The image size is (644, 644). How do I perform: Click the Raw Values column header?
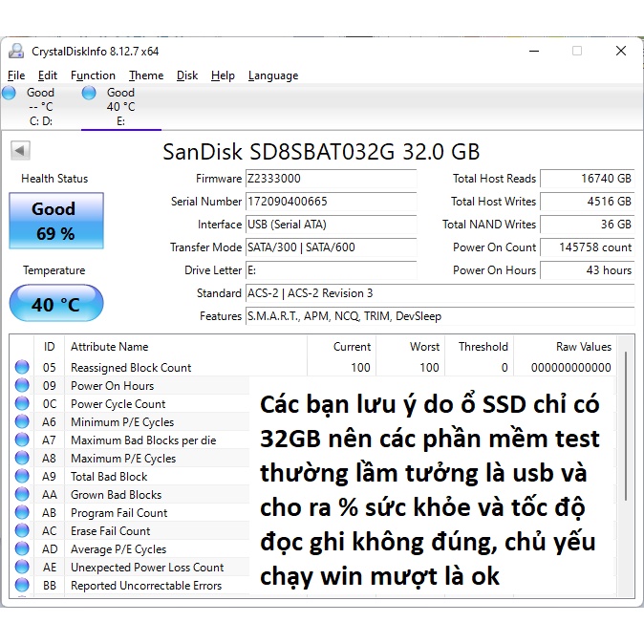(583, 347)
